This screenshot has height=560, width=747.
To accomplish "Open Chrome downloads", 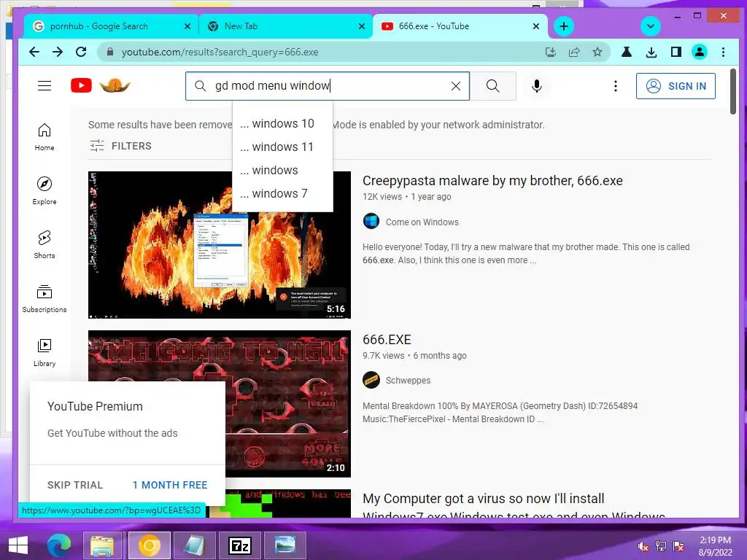I will pos(651,52).
